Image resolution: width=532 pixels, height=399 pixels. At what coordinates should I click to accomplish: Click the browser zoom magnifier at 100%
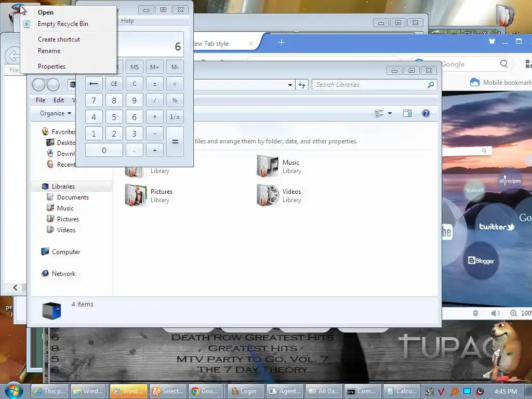(x=514, y=313)
